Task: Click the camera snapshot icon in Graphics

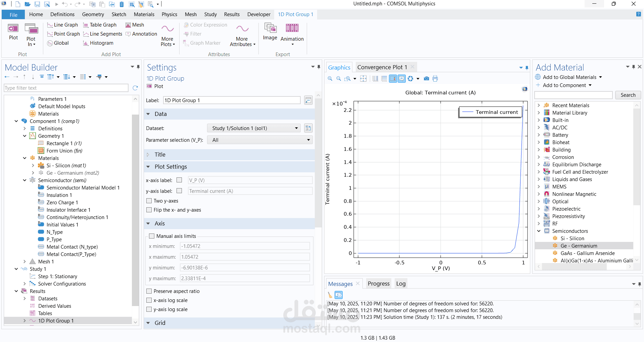Action: pos(426,79)
